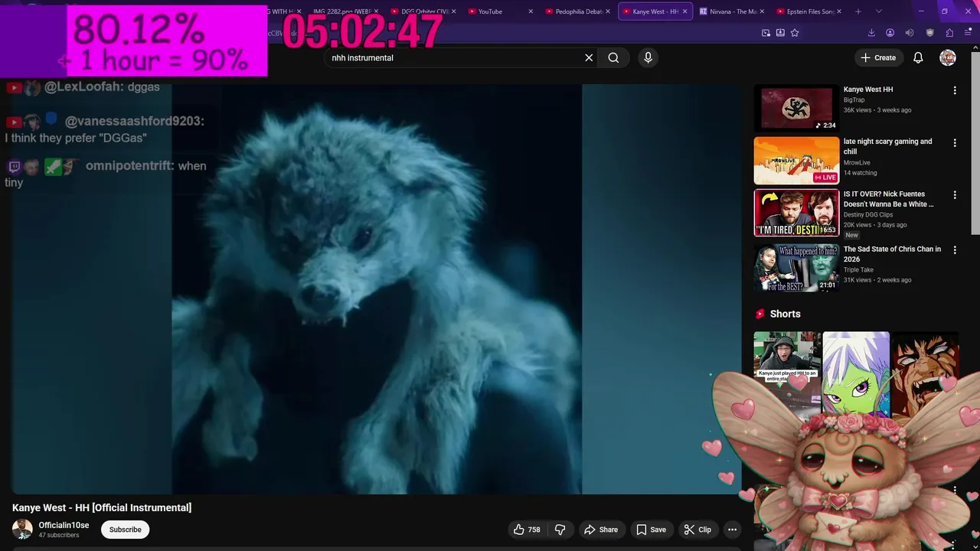Open Officialin10se channel name link
The height and width of the screenshot is (551, 980).
[64, 525]
